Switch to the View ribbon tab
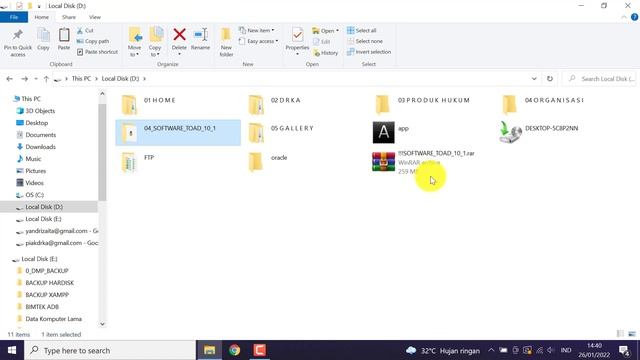The width and height of the screenshot is (640, 360). click(95, 17)
